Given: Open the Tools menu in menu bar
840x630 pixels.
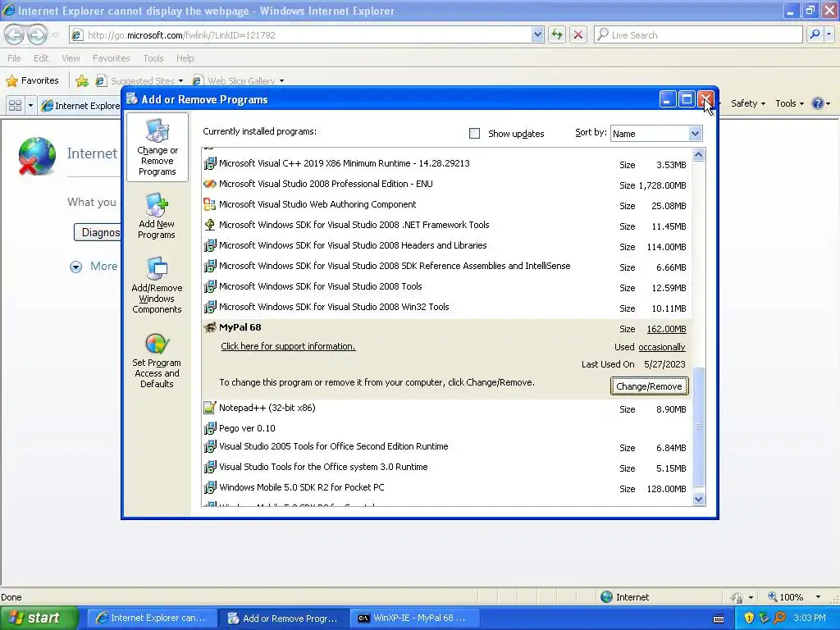Looking at the screenshot, I should (x=153, y=58).
